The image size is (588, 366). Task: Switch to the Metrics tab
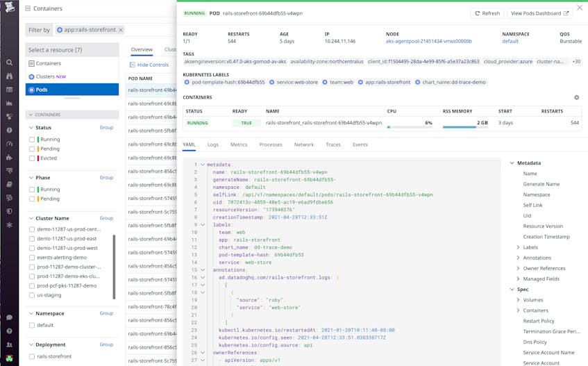(x=239, y=144)
